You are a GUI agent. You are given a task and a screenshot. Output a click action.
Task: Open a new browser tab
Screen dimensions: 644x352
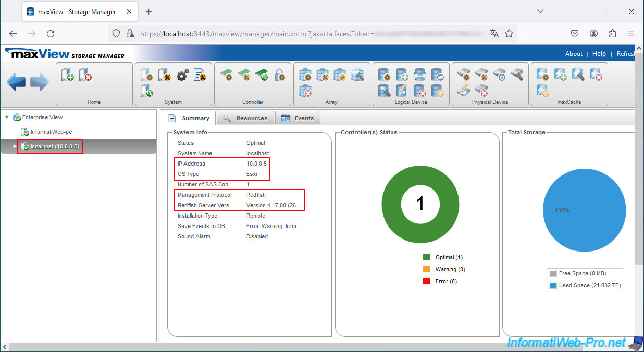pyautogui.click(x=148, y=11)
